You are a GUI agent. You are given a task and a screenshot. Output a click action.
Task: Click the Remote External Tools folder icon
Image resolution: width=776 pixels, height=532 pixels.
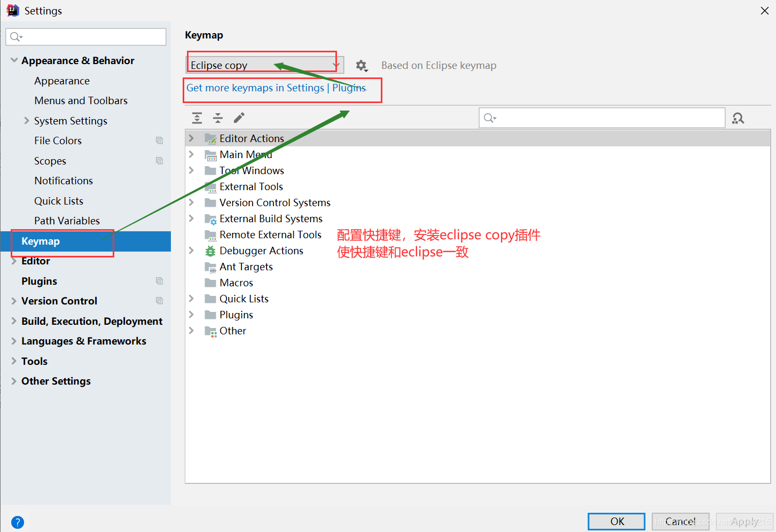click(210, 235)
